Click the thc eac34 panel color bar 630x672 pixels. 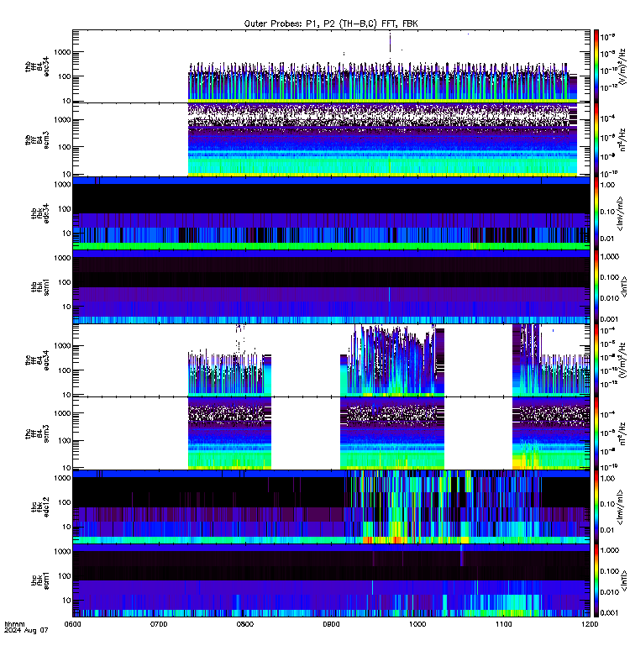(x=596, y=360)
